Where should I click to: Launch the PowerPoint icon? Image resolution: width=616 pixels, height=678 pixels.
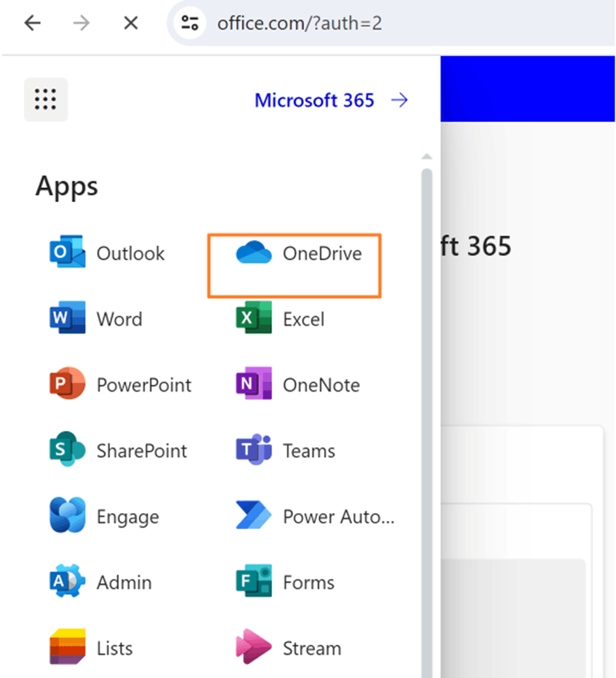[67, 383]
